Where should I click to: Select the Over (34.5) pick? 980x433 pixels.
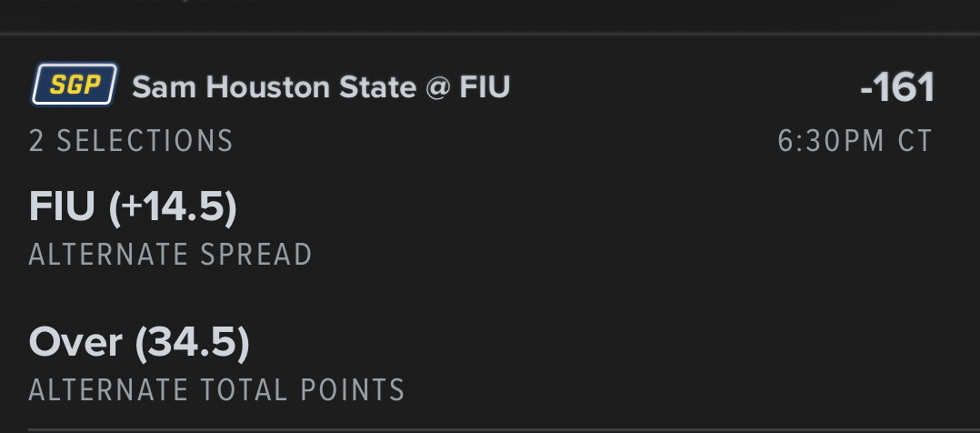click(x=139, y=342)
